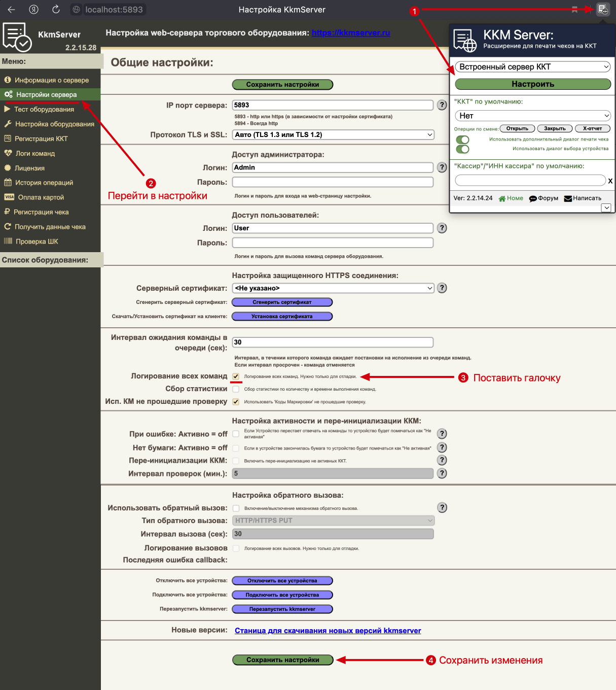Click the bottom Сохранить настройки button
616x690 pixels.
[x=283, y=660]
